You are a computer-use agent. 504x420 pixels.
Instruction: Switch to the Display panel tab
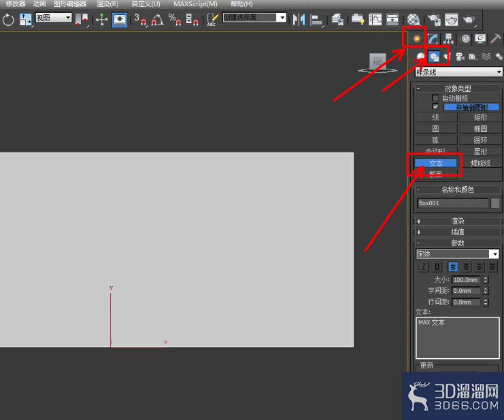tap(480, 39)
